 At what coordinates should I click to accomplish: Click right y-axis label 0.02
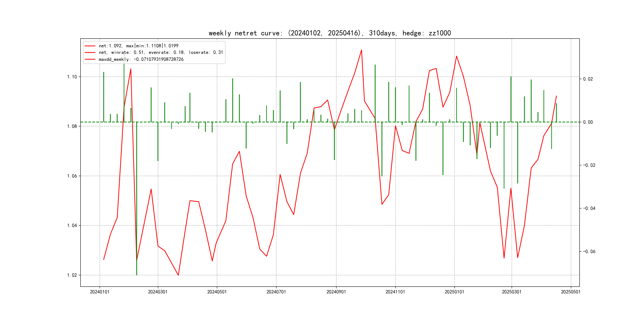(x=588, y=79)
